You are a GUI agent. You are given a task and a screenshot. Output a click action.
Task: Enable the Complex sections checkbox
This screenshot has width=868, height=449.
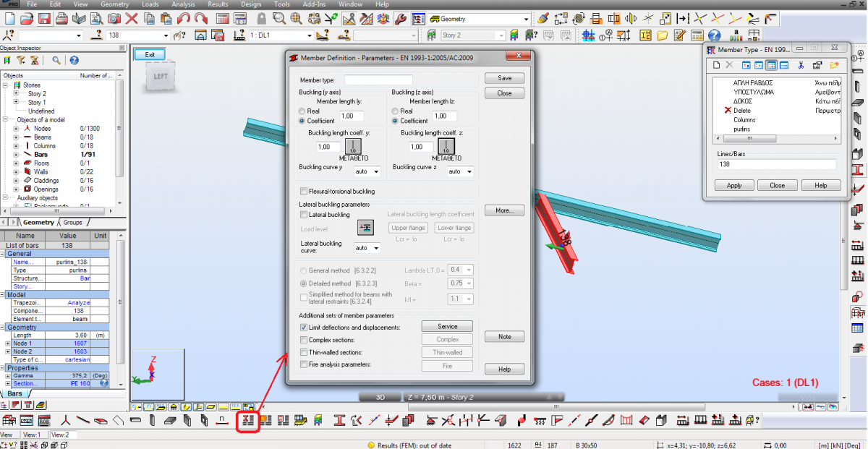[x=304, y=340]
